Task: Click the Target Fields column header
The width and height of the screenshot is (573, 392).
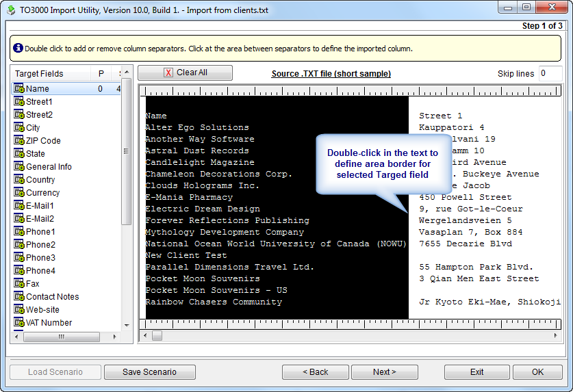Action: point(51,73)
